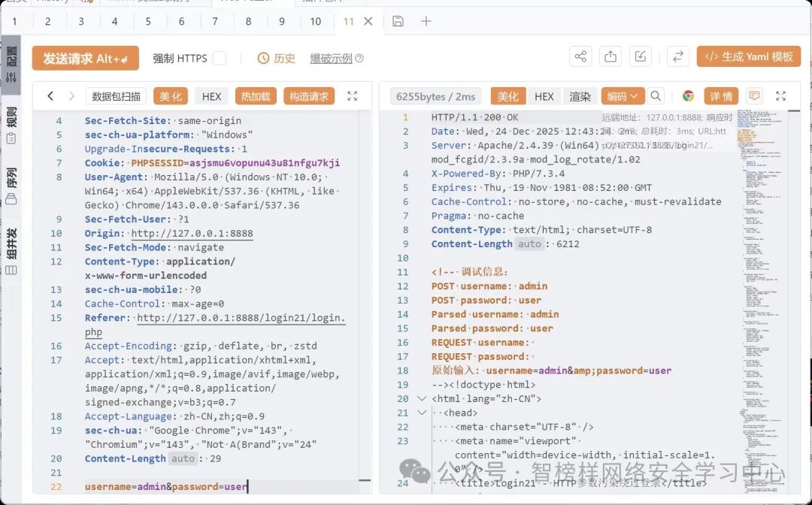Click the Accept-Language header line
The height and width of the screenshot is (505, 812).
pos(174,416)
